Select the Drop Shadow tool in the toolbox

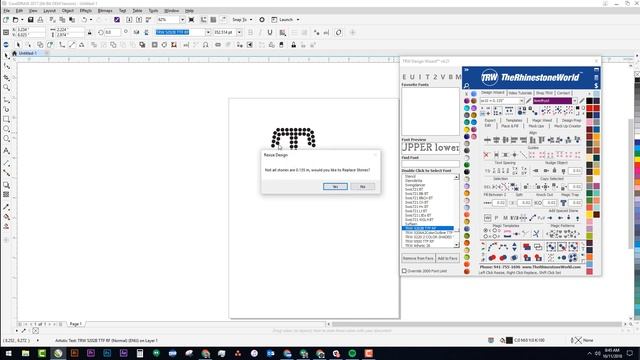[x=7, y=185]
